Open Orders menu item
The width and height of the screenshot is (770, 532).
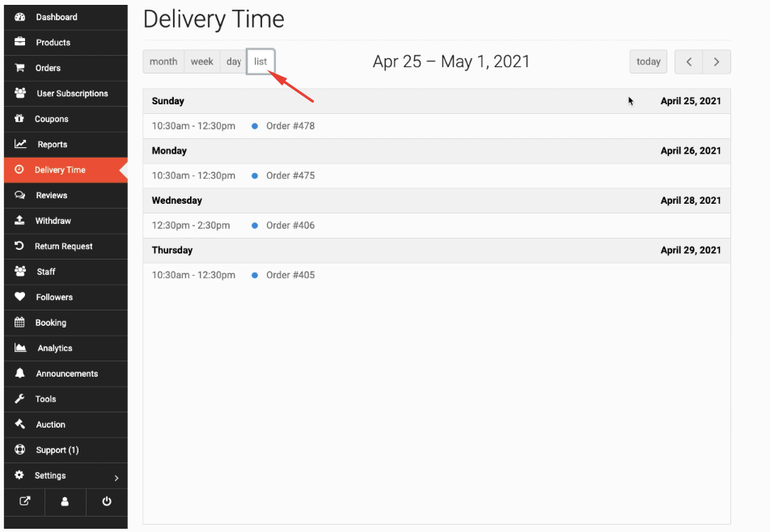point(66,68)
